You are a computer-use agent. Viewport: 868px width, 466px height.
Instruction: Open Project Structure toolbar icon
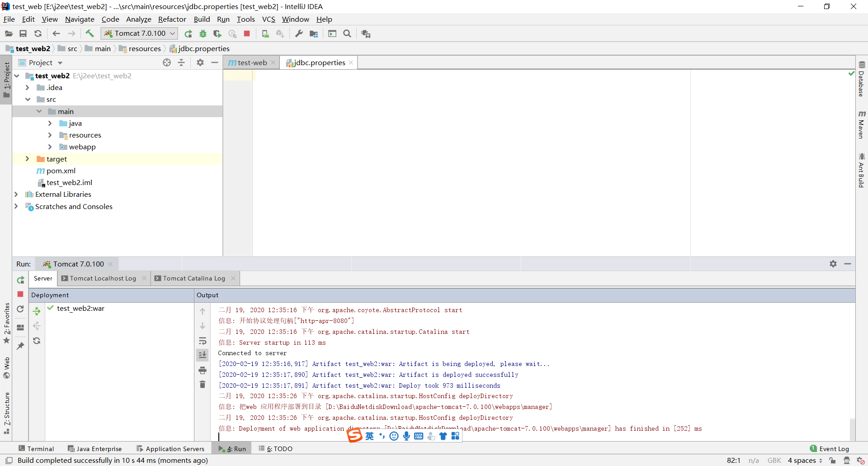(x=314, y=33)
